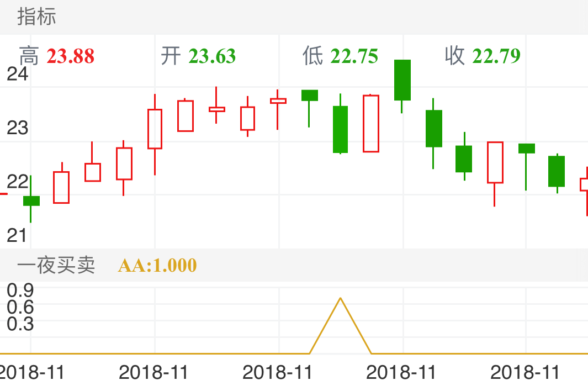Click the 0.9 indicator axis label
This screenshot has height=391, width=588.
tap(20, 290)
